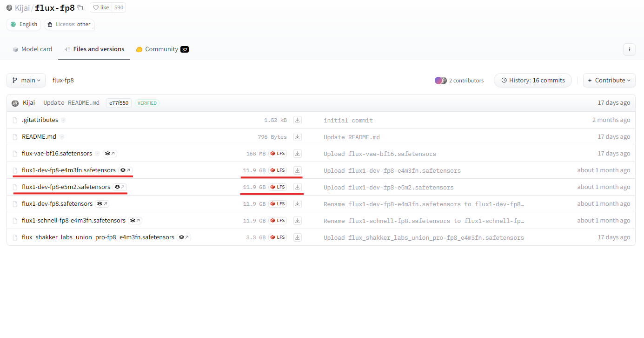Open History: 16 commits
Viewport: 644px width, 338px height.
[532, 80]
